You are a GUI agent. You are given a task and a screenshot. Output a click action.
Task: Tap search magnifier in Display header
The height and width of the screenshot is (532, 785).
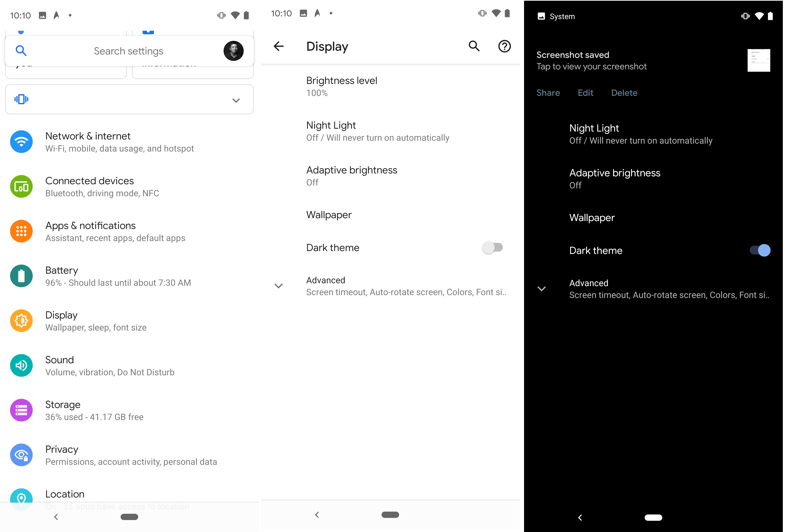click(474, 46)
